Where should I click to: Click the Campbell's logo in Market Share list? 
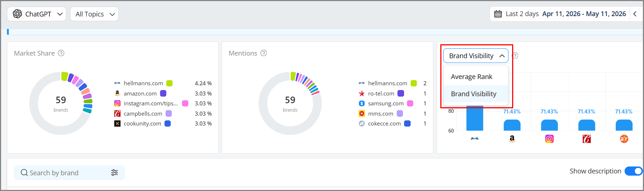(117, 114)
